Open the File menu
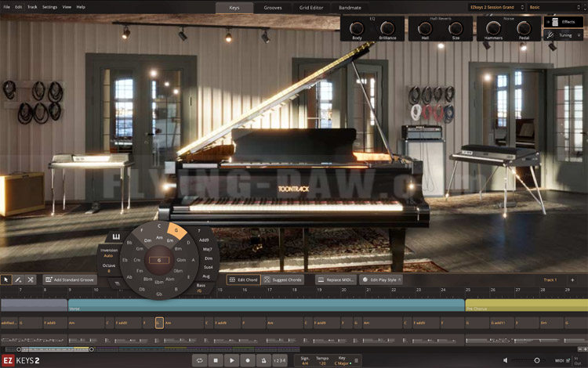Viewport: 588px width, 368px height. click(x=7, y=7)
